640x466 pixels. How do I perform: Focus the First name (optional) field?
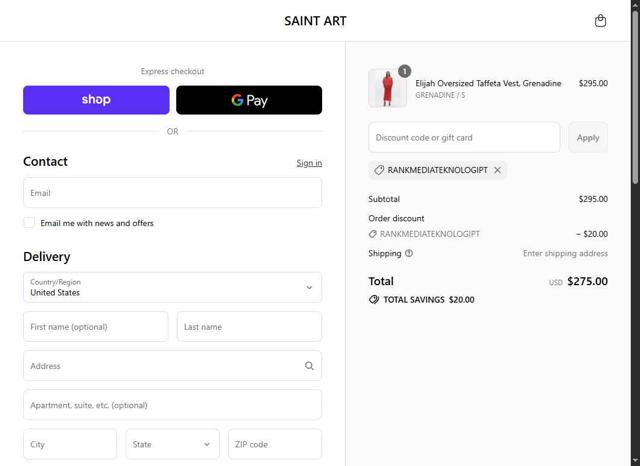click(96, 326)
